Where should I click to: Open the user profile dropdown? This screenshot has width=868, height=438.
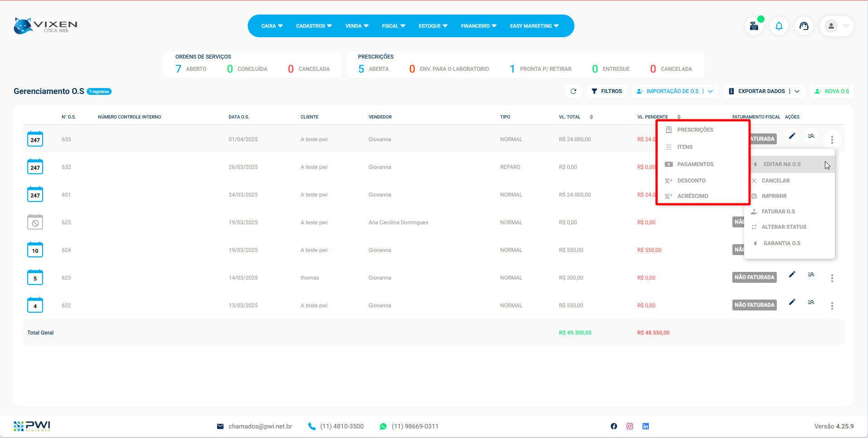[837, 26]
